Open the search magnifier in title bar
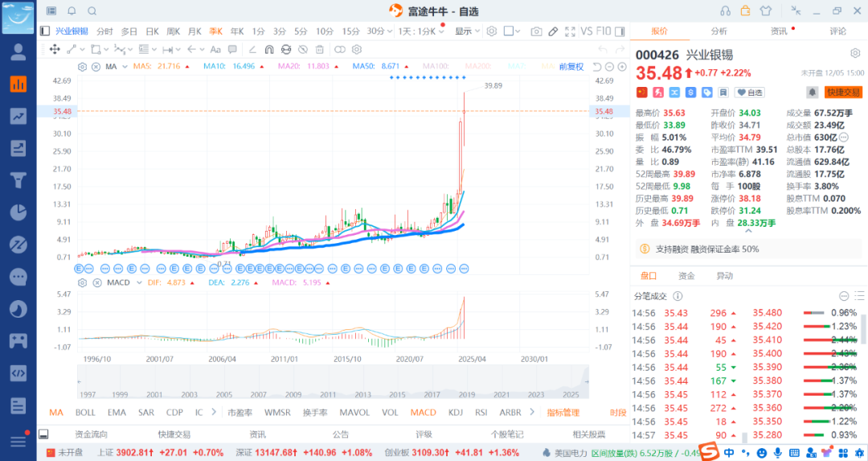This screenshot has height=461, width=868. [x=92, y=10]
